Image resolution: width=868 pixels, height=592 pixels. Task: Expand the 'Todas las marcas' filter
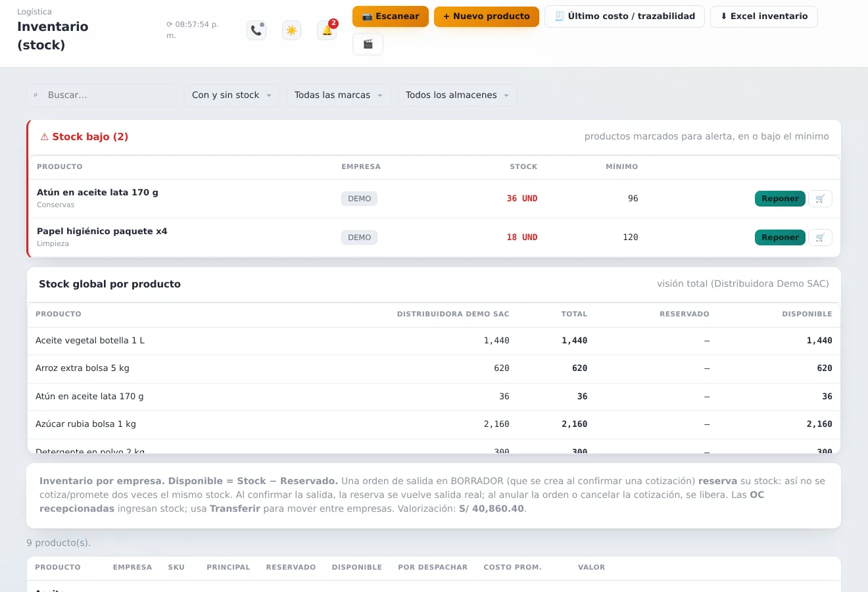pyautogui.click(x=339, y=95)
